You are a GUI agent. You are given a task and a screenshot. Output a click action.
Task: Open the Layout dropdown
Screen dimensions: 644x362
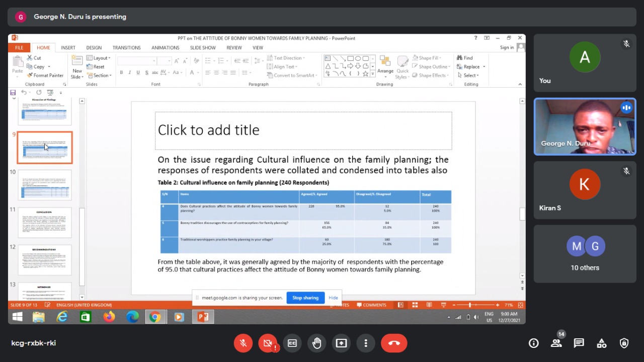[98, 58]
